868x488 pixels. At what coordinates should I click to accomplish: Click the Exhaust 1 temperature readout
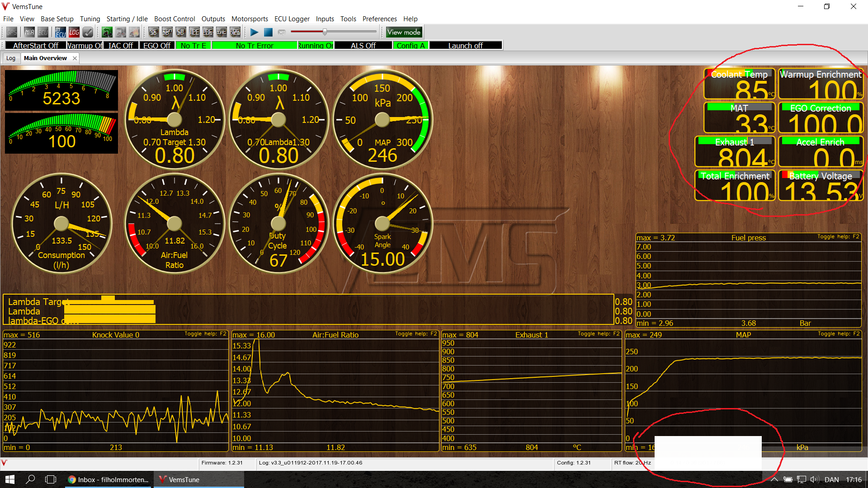coord(735,151)
